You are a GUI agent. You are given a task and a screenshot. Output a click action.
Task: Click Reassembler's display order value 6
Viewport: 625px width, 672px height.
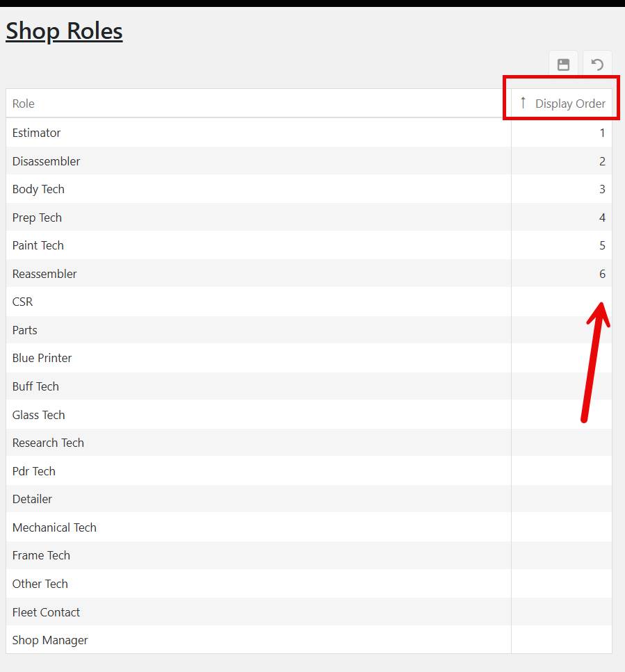point(602,274)
